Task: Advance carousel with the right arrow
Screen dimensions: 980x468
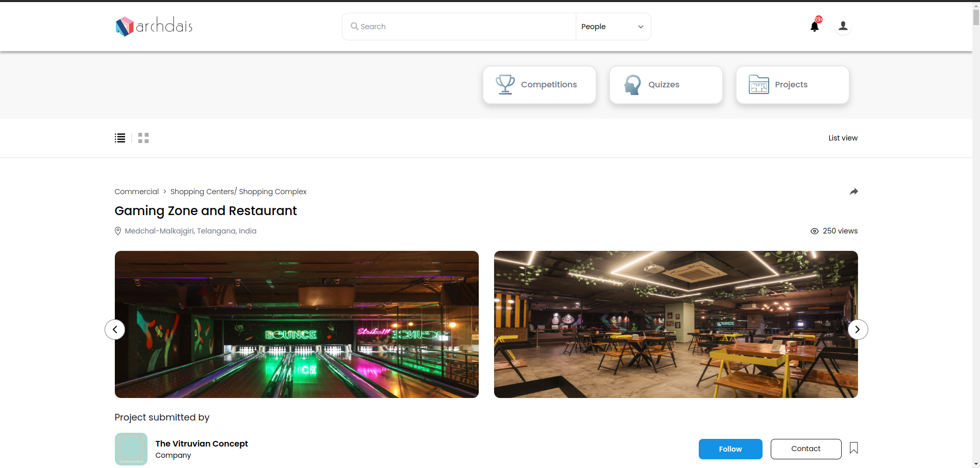Action: coord(857,330)
